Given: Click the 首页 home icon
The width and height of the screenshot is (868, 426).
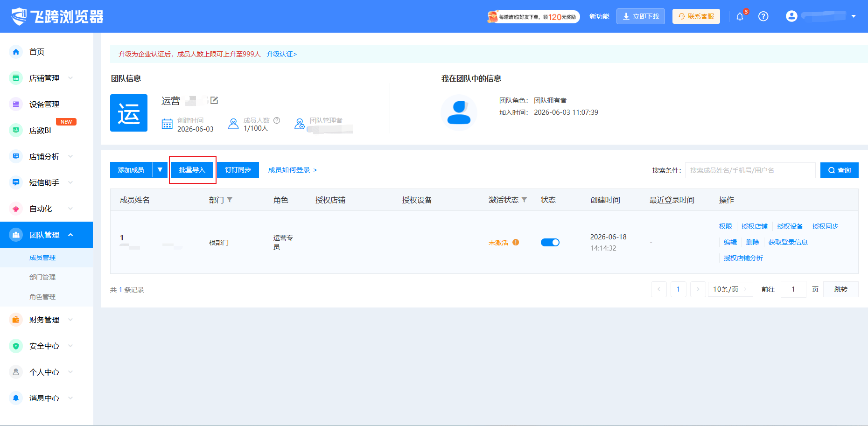Looking at the screenshot, I should point(16,52).
